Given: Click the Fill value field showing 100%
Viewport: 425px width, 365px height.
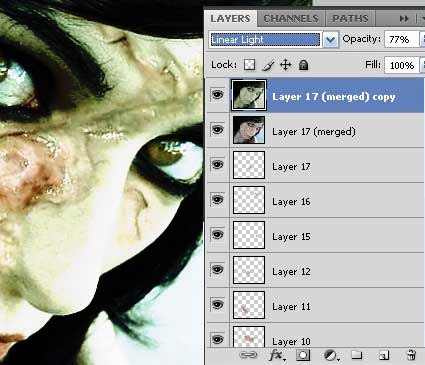Looking at the screenshot, I should (x=401, y=65).
